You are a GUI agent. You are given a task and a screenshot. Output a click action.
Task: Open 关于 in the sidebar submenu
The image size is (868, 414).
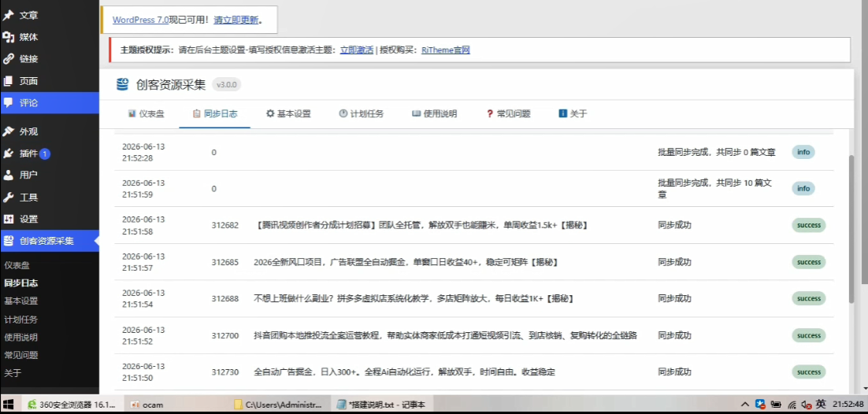tap(13, 373)
